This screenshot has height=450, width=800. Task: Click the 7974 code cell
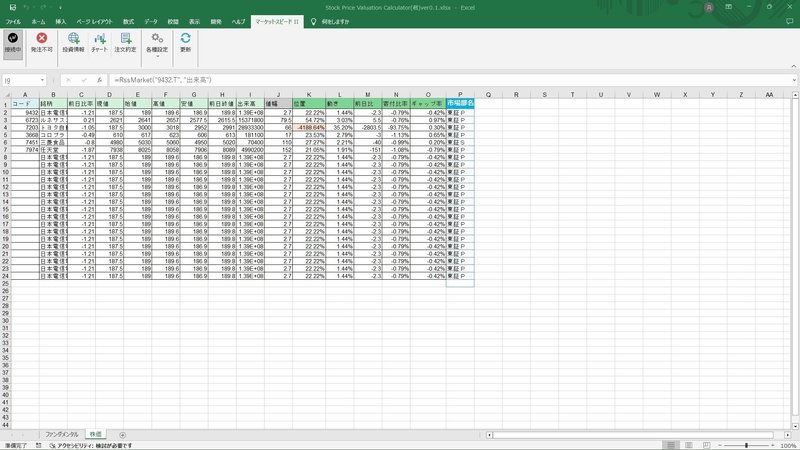pyautogui.click(x=25, y=150)
